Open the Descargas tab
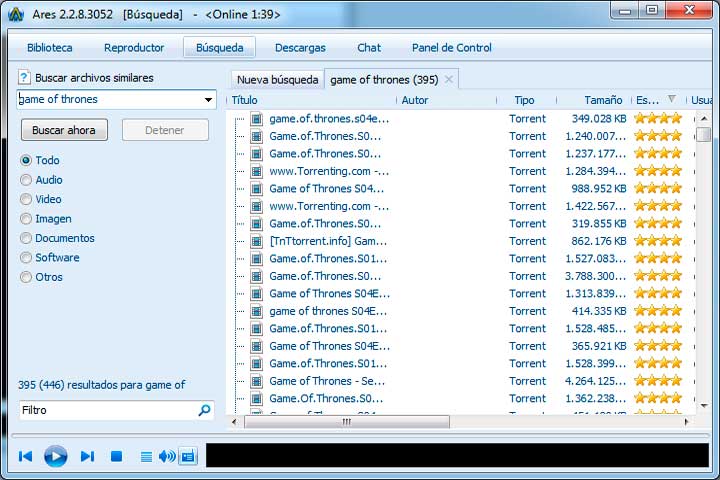The height and width of the screenshot is (480, 720). tap(300, 48)
